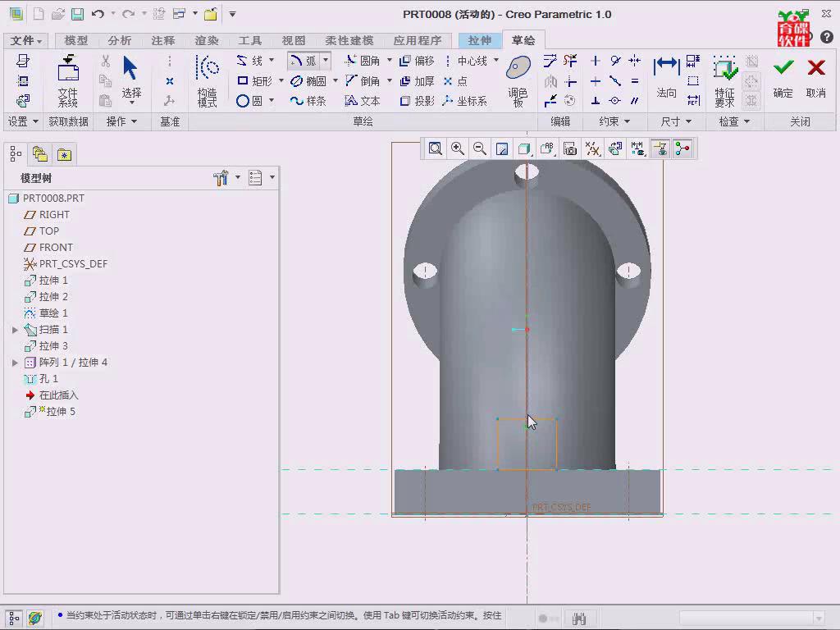840x630 pixels.
Task: Select the Point sketch tool
Action: tap(455, 81)
